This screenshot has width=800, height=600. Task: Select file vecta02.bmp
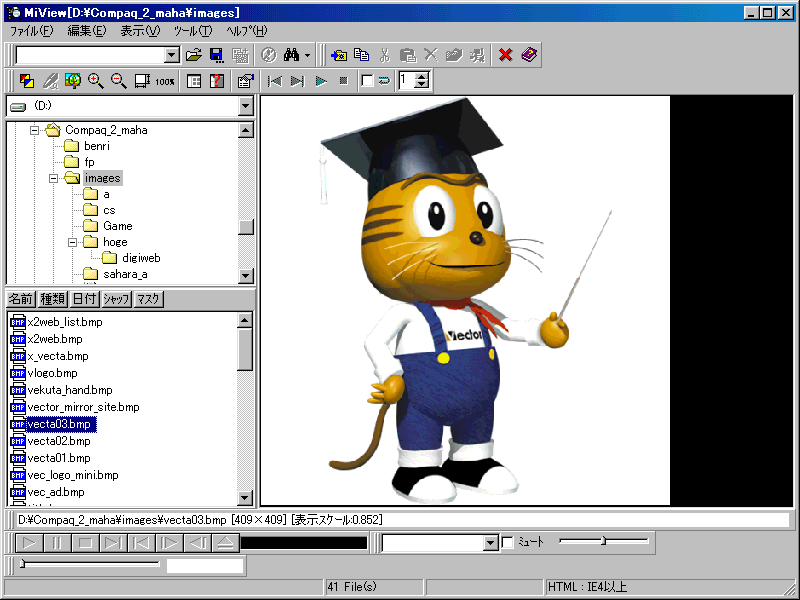pos(59,441)
